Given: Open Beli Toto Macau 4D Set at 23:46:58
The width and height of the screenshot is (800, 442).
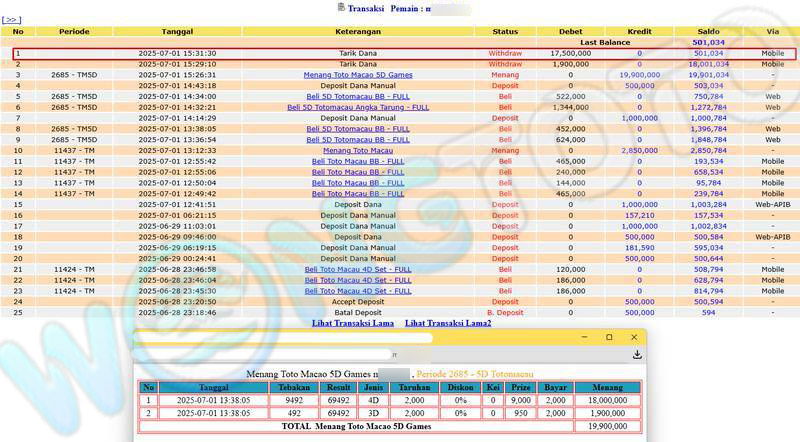Looking at the screenshot, I should point(358,269).
